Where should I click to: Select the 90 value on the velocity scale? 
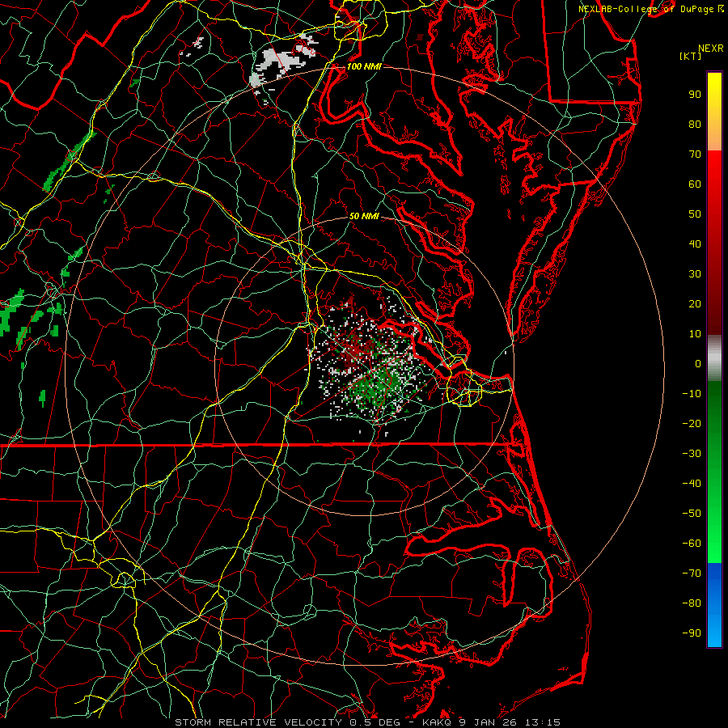point(695,95)
